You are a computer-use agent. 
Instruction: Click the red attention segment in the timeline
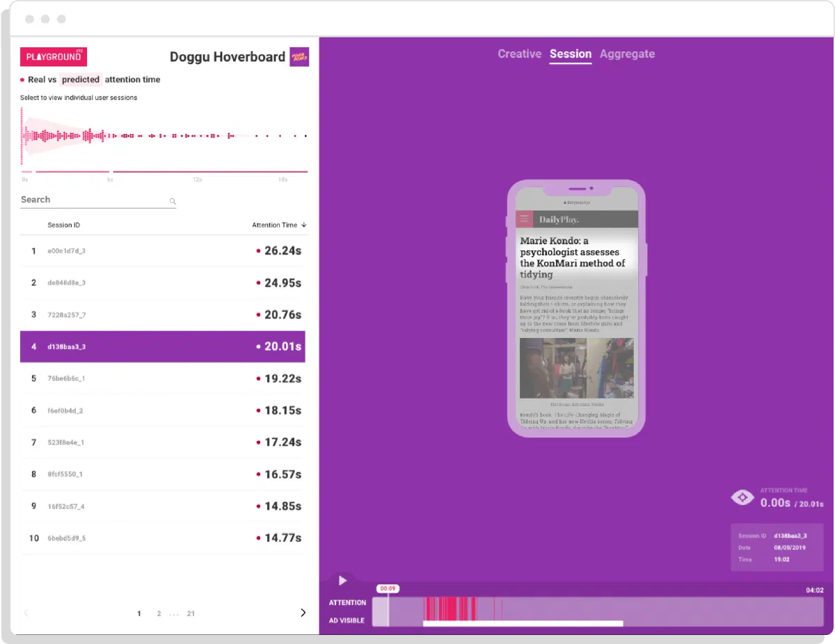(x=450, y=609)
